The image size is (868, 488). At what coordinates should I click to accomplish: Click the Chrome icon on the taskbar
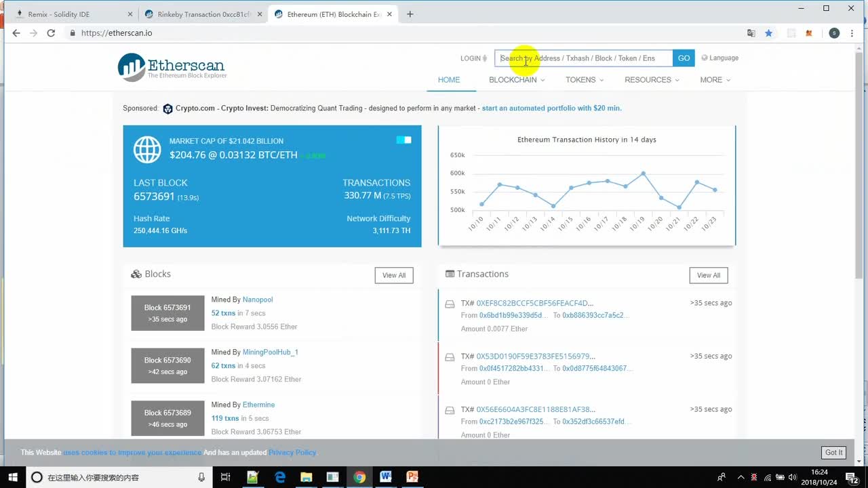[x=359, y=477]
